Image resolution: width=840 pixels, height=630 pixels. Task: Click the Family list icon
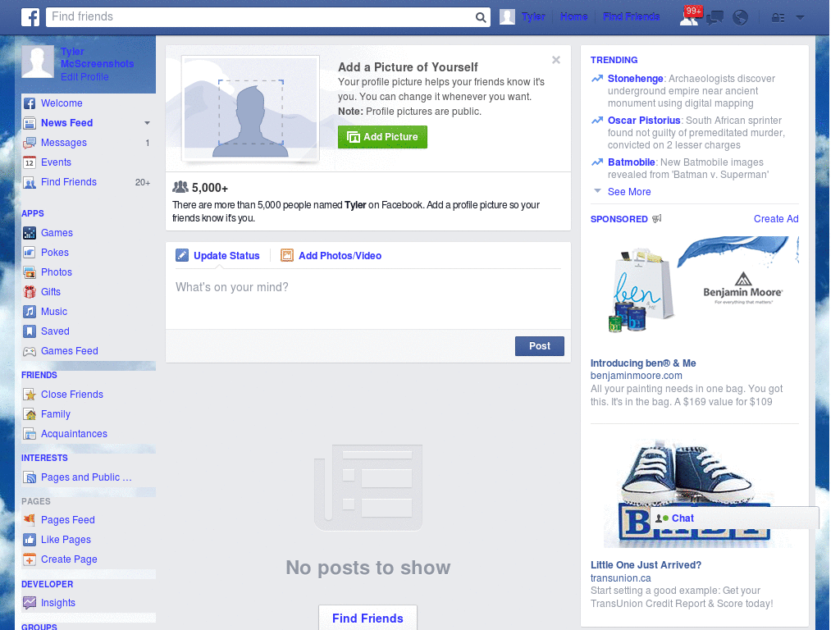[x=30, y=414]
